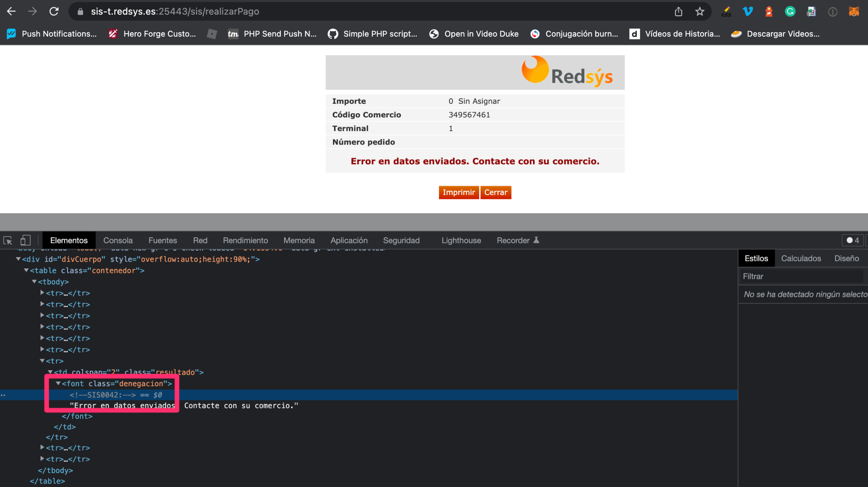868x487 pixels.
Task: Open the MetaMask fox extension
Action: coord(853,12)
